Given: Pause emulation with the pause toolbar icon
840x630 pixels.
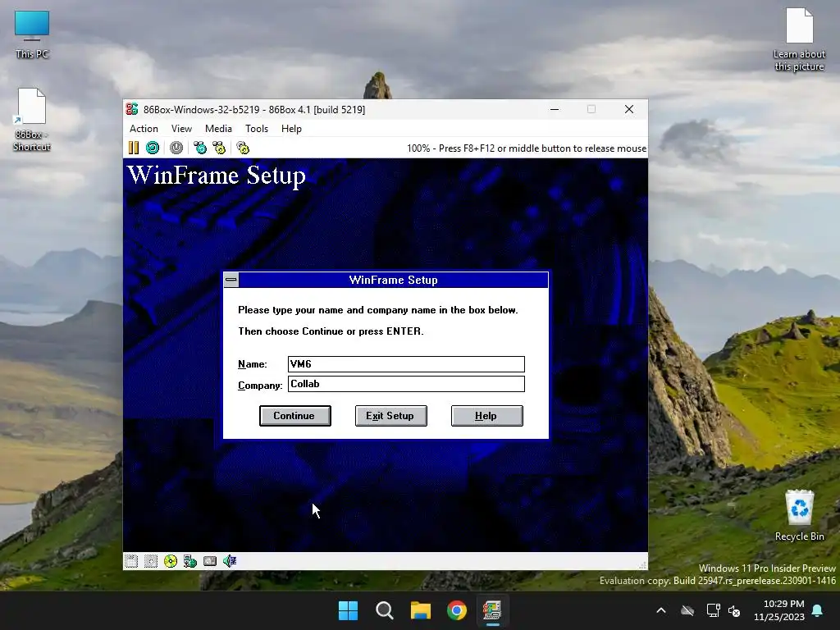Looking at the screenshot, I should tap(134, 148).
